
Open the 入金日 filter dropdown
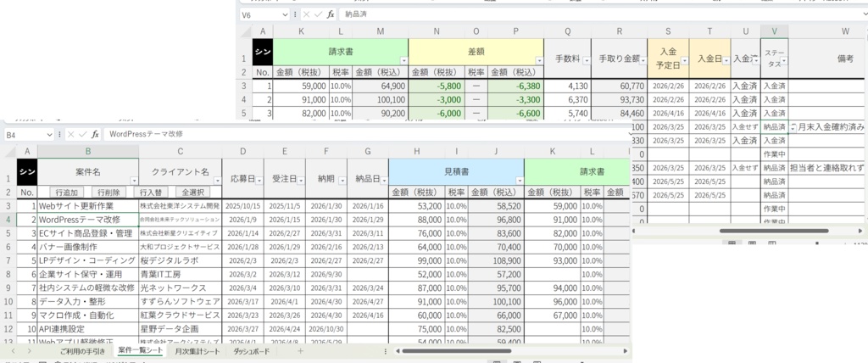[726, 60]
